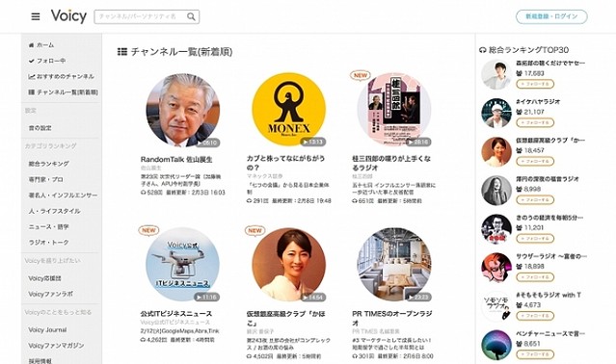Select 専門家・プロ category
Image resolution: width=616 pixels, height=364 pixels.
point(45,179)
